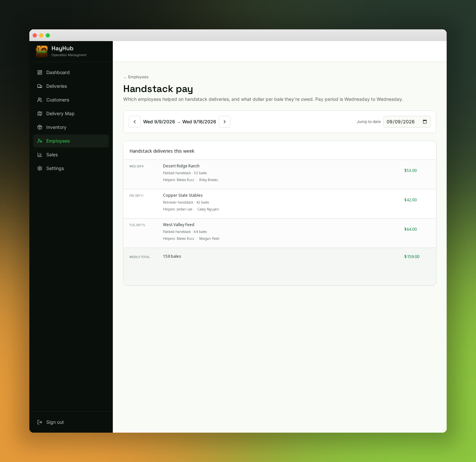Image resolution: width=476 pixels, height=462 pixels.
Task: Navigate to the Deliveries page
Action: [x=71, y=86]
